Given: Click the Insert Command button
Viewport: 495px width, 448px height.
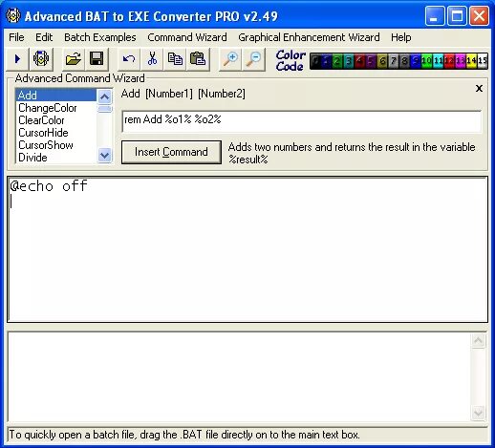Looking at the screenshot, I should pos(171,152).
